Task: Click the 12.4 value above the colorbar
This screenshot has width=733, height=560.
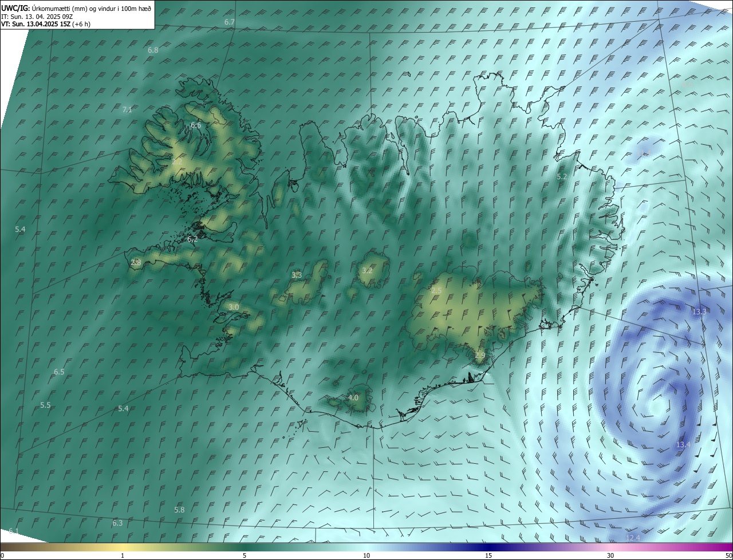Action: [x=633, y=538]
